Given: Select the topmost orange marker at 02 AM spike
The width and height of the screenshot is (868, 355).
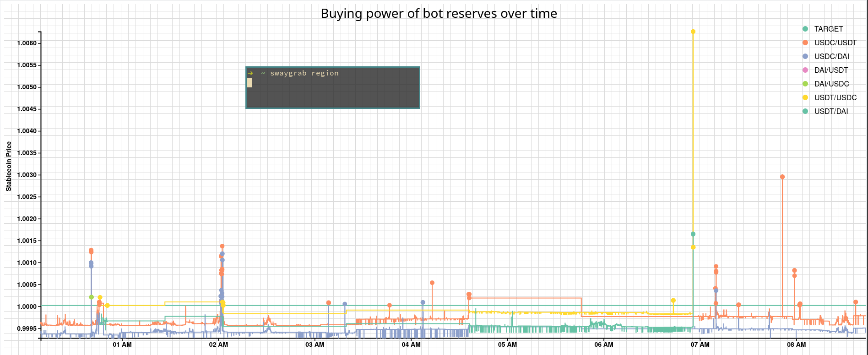Looking at the screenshot, I should click(222, 246).
